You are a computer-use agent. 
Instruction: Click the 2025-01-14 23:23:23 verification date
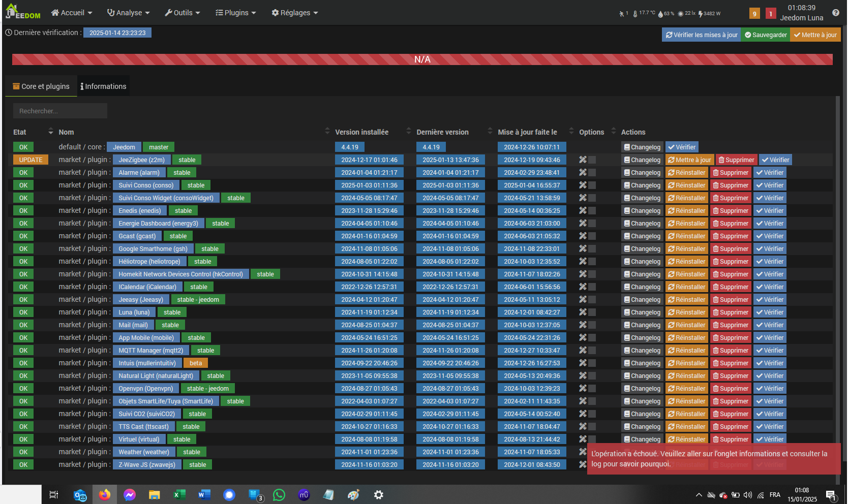tap(117, 33)
